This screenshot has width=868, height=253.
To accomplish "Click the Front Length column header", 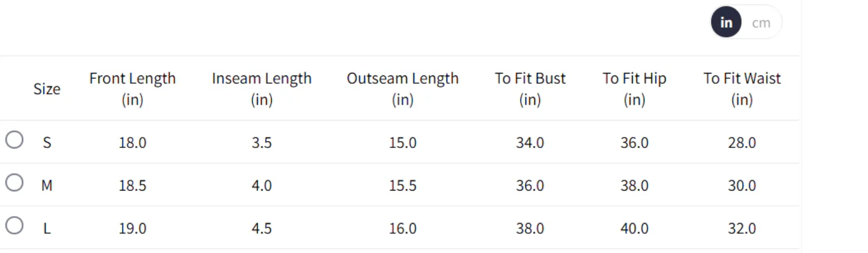I will point(132,88).
